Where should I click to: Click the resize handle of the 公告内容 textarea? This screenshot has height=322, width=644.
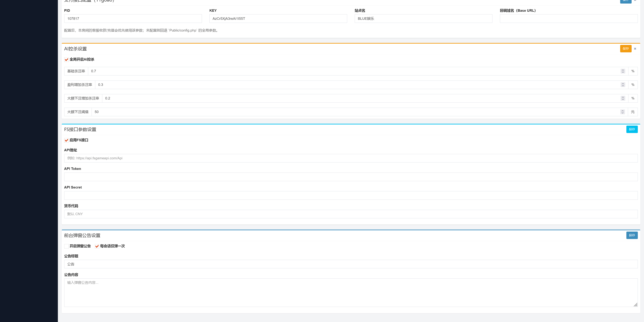635,305
